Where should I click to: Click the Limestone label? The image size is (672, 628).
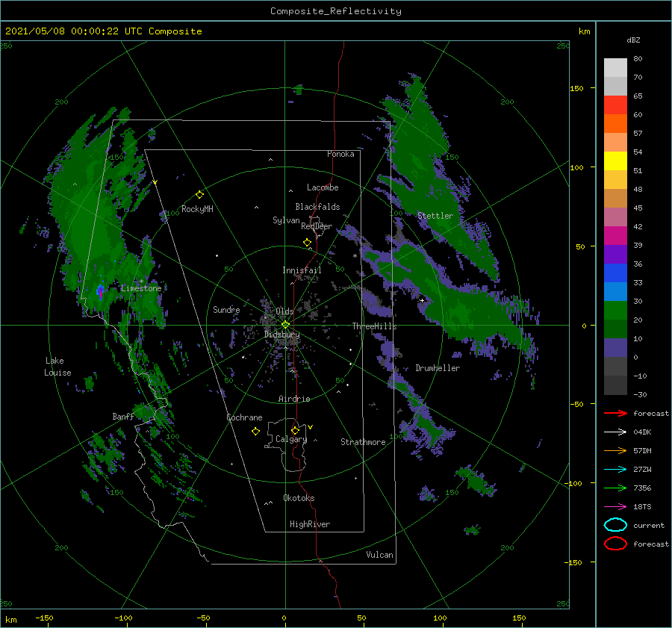pyautogui.click(x=141, y=288)
